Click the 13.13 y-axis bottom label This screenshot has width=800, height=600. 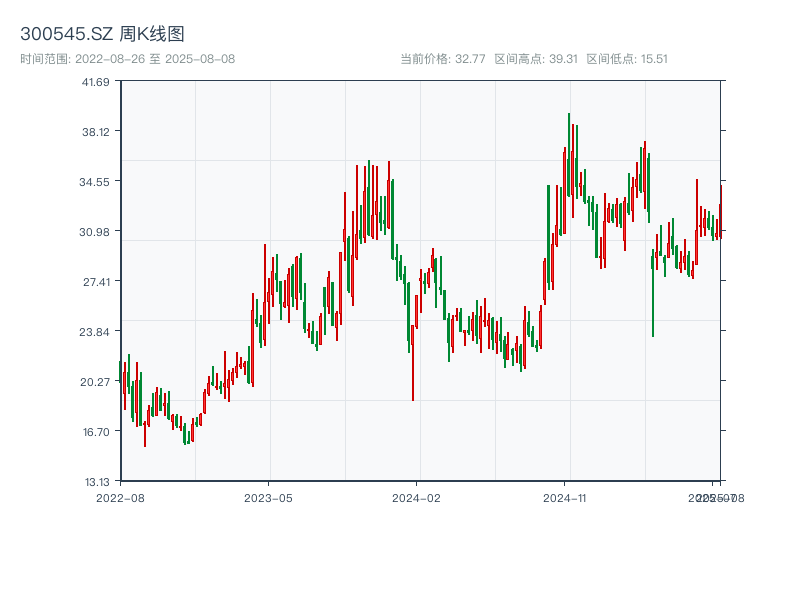(95, 482)
